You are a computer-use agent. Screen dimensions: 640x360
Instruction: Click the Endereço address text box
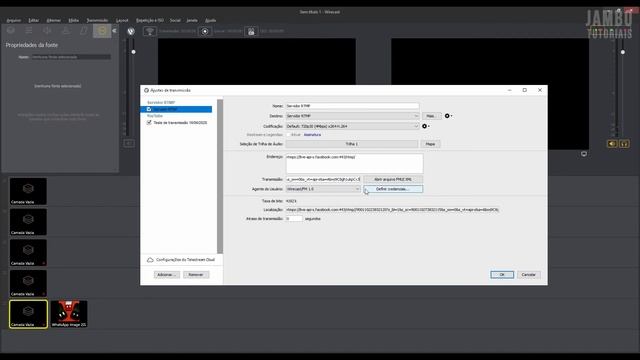[x=354, y=163]
